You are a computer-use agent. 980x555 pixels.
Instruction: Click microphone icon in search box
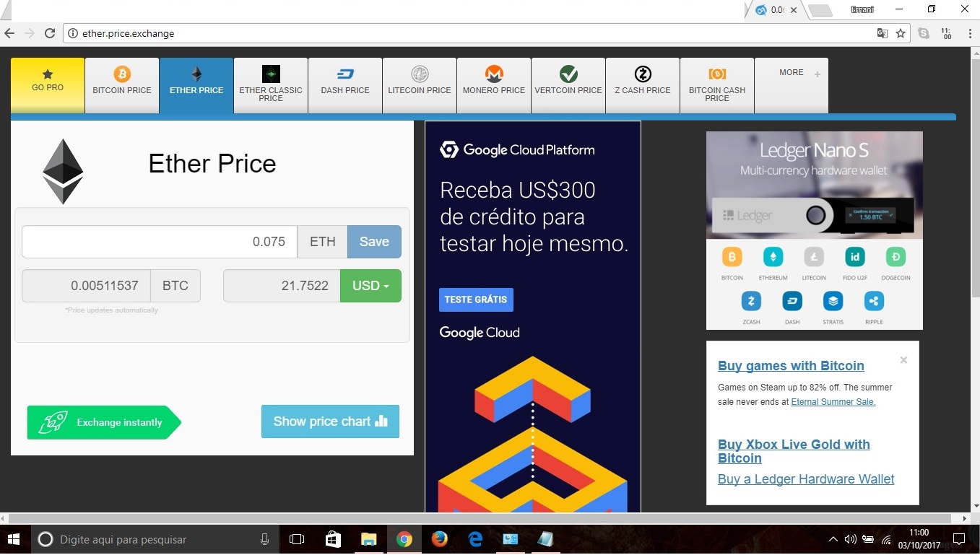[x=264, y=539]
